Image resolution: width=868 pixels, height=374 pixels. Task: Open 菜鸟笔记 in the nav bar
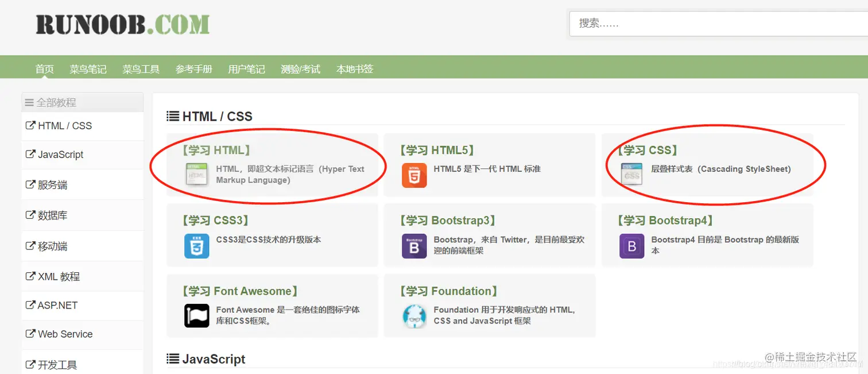tap(88, 69)
